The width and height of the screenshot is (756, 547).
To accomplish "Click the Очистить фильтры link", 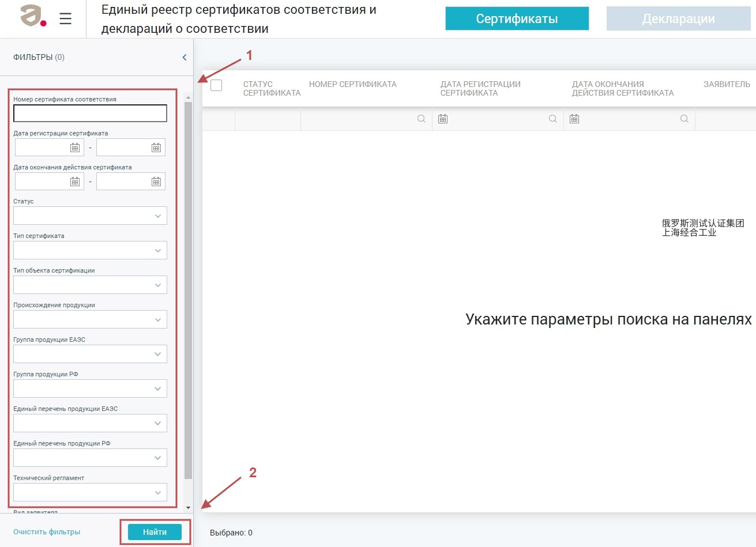I will coord(47,532).
